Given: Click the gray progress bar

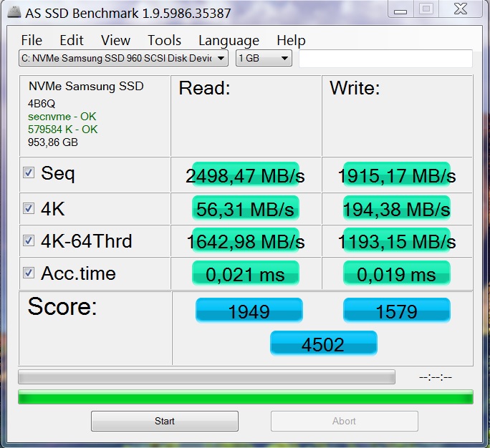Looking at the screenshot, I should coord(206,377).
